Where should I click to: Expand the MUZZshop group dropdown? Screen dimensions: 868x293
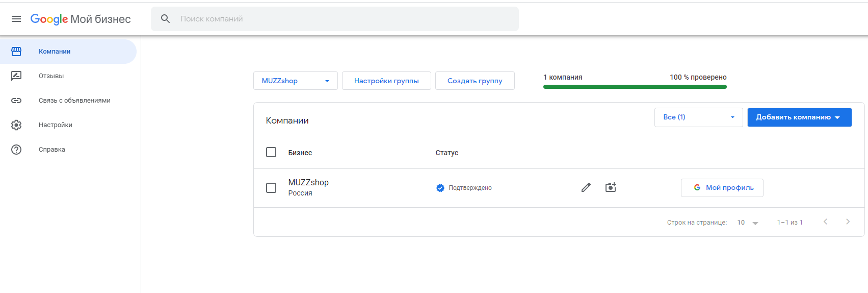click(296, 81)
